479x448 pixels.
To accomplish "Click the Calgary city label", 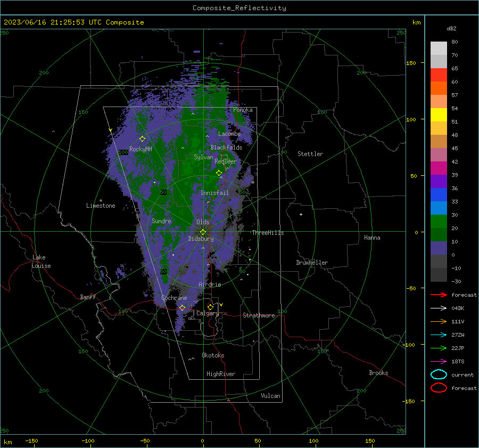I will point(208,313).
